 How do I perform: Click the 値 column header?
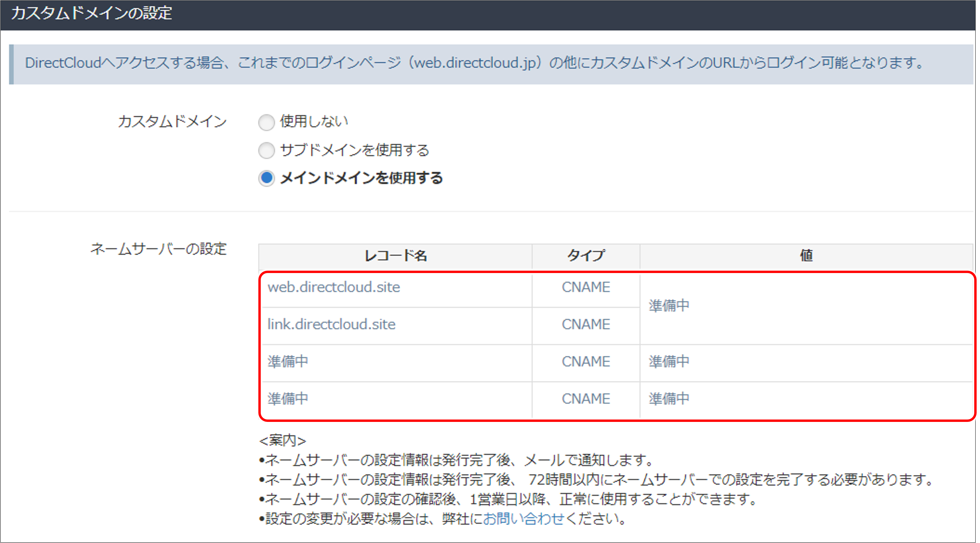[807, 256]
